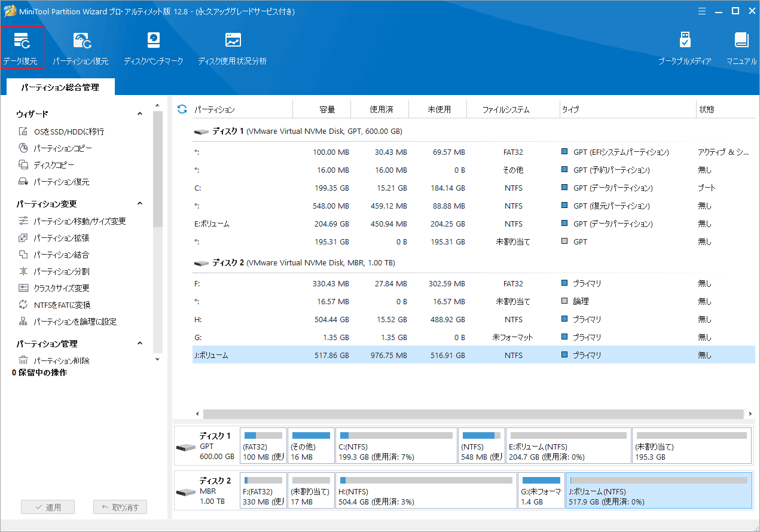Click the horizontal scrollbar of partition list

point(474,414)
